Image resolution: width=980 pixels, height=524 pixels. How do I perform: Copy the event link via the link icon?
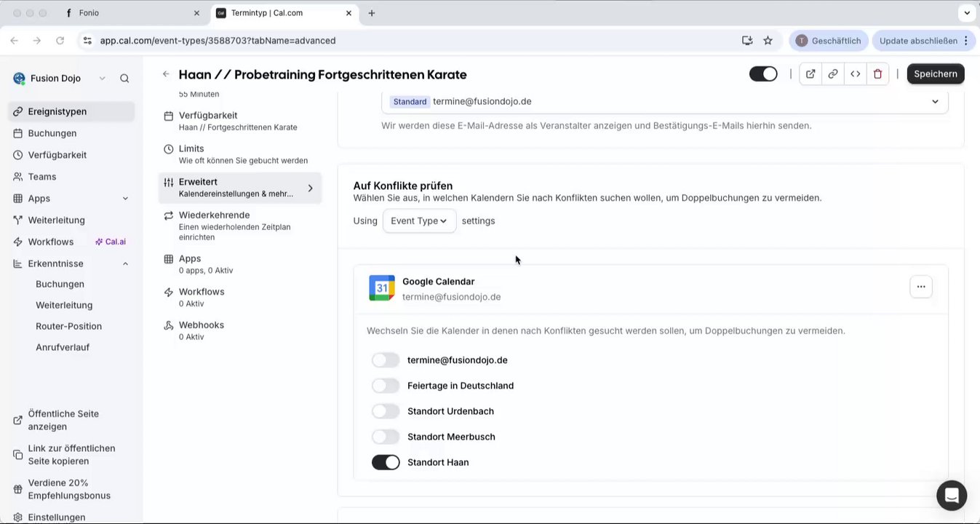tap(833, 74)
